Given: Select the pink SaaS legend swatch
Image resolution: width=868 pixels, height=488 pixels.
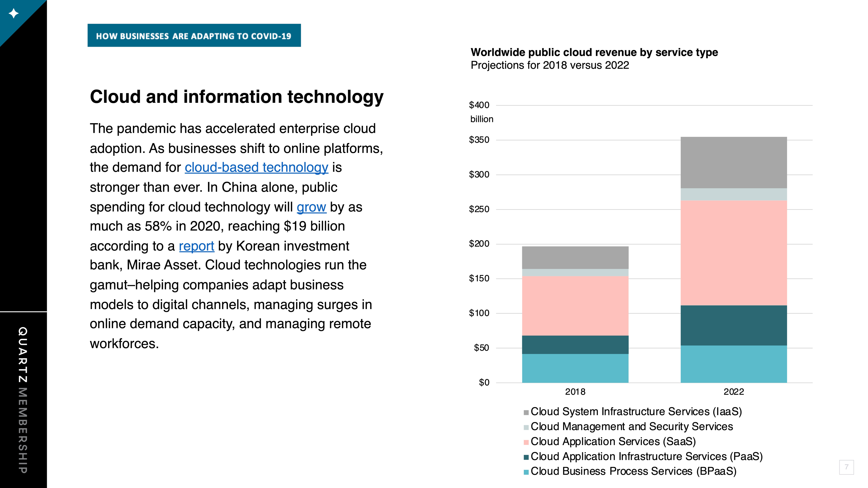Looking at the screenshot, I should click(x=526, y=442).
